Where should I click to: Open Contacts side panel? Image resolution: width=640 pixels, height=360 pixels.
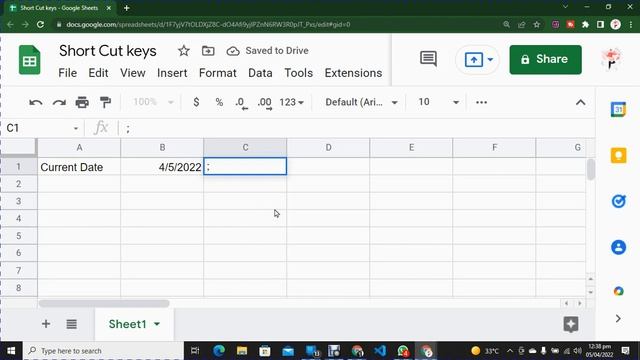click(x=618, y=247)
